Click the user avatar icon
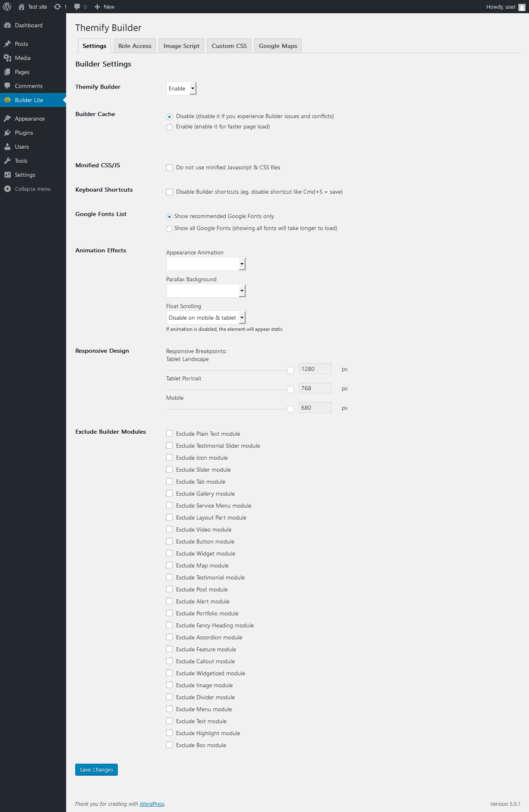529x812 pixels. coord(522,7)
